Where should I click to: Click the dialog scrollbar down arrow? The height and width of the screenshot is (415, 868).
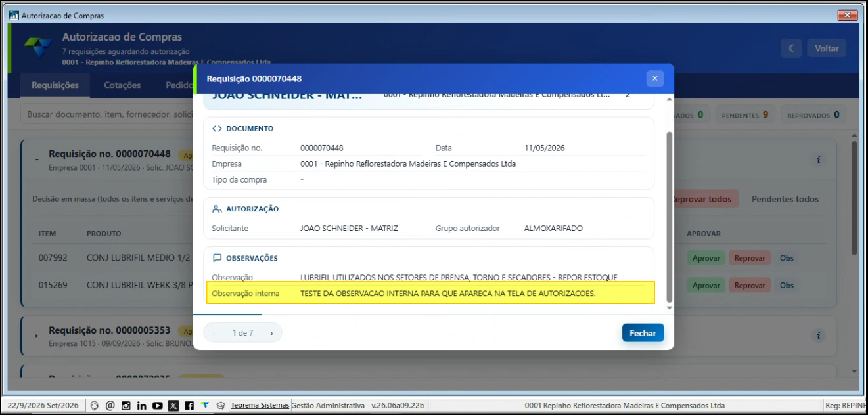click(x=670, y=307)
